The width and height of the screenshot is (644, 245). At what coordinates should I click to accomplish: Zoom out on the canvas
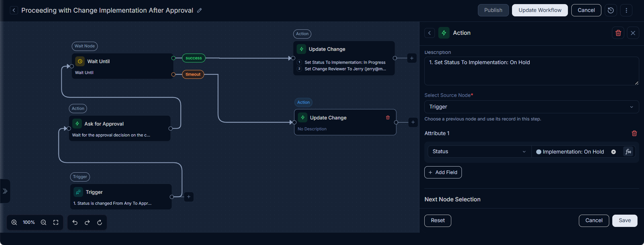pos(43,222)
